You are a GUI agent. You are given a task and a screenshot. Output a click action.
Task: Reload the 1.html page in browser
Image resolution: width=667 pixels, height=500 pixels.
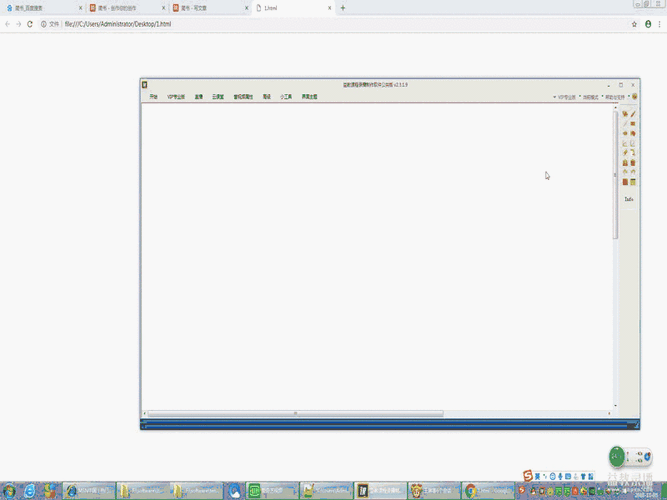pyautogui.click(x=30, y=23)
